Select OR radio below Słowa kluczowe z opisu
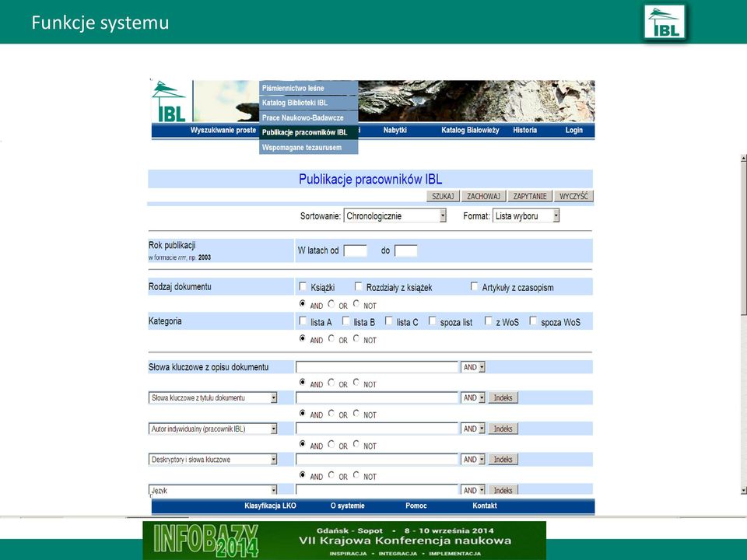 331,383
